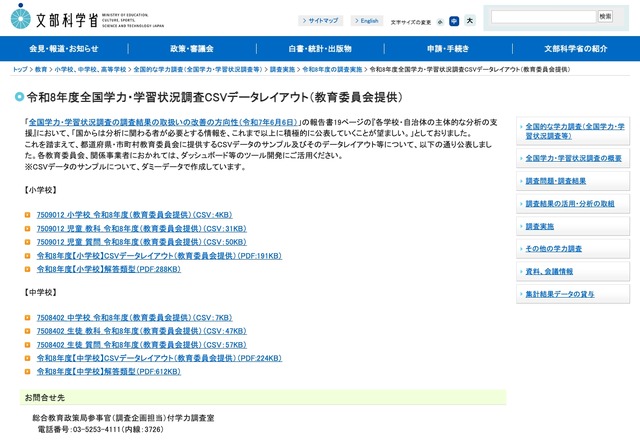
Task: Open the 白書・統計・出版物 menu
Action: [x=320, y=49]
